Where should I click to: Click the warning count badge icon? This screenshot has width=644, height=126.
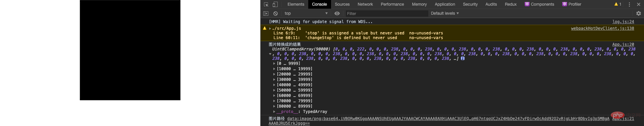point(618,4)
